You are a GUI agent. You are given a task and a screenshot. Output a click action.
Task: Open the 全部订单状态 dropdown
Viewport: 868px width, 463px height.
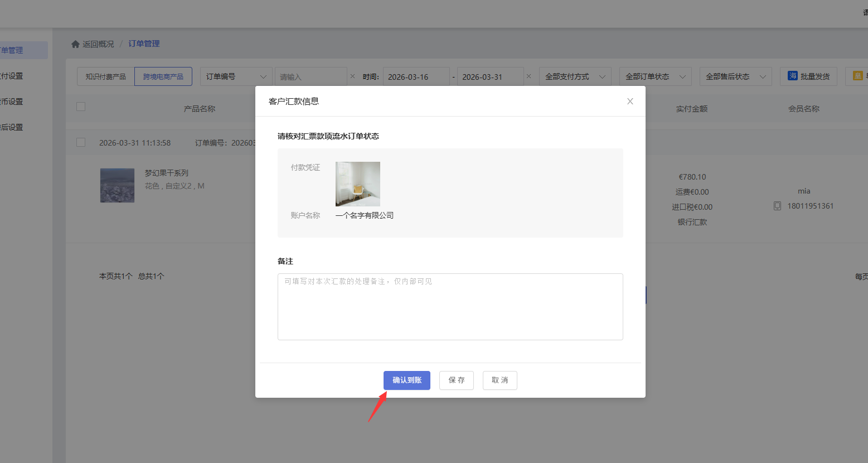(x=655, y=76)
